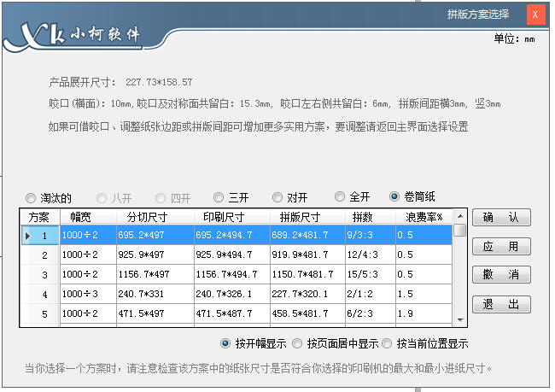Click the 应用 button
This screenshot has height=392, width=555.
(x=501, y=246)
